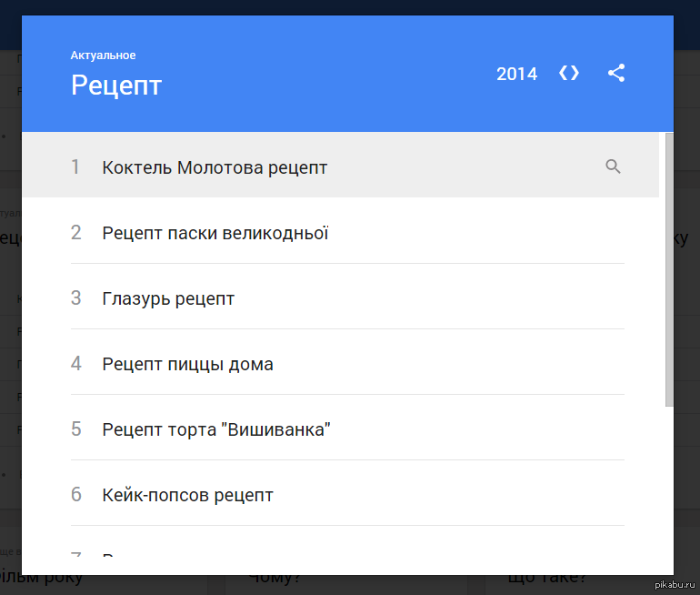Image resolution: width=700 pixels, height=595 pixels.
Task: Click rank number 2 in list
Action: tap(75, 233)
